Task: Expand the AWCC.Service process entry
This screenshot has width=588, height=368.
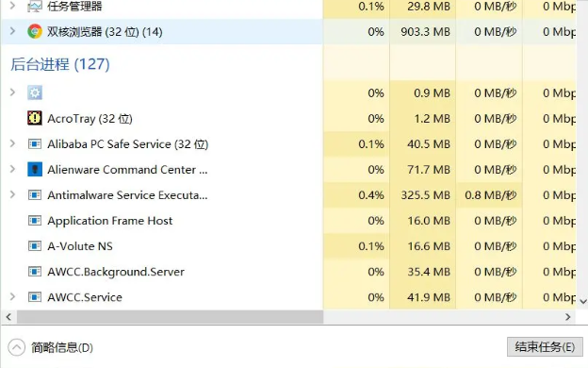Action: [x=12, y=296]
